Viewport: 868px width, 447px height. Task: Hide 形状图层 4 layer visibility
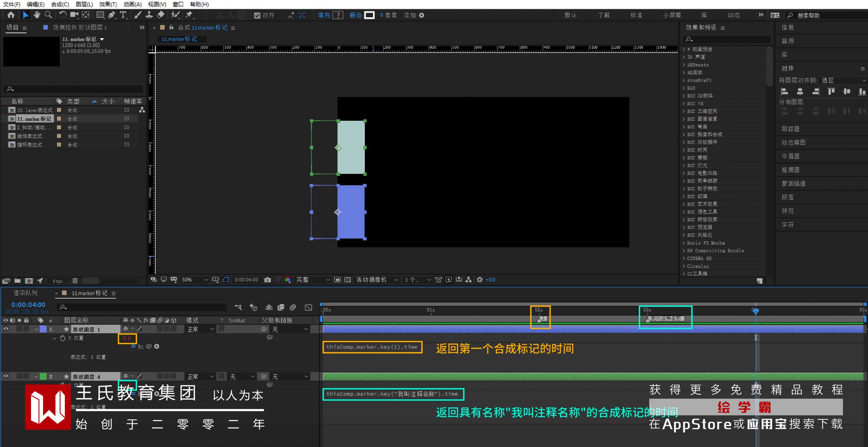6,376
